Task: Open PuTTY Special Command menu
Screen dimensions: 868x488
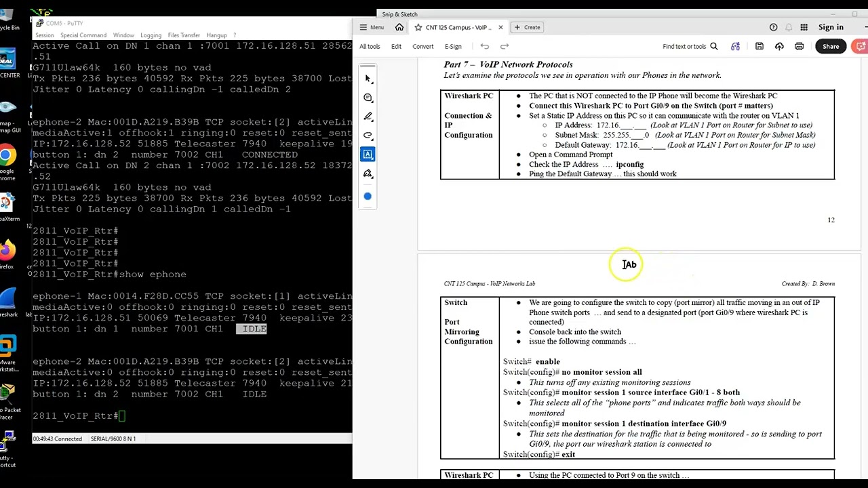Action: point(83,35)
